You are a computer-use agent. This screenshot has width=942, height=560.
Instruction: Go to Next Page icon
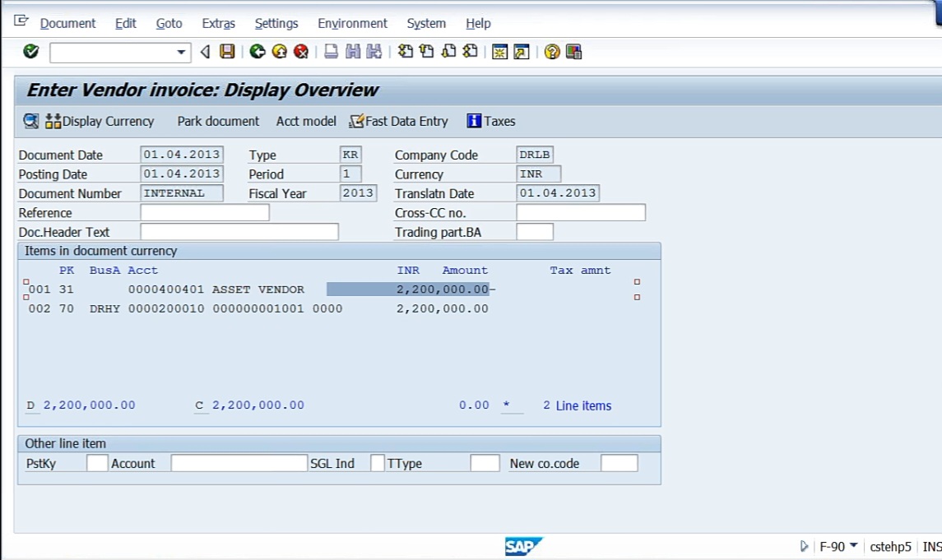pos(448,52)
